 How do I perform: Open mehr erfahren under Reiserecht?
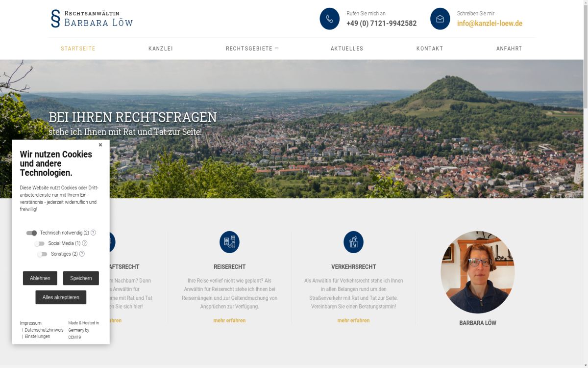[229, 320]
